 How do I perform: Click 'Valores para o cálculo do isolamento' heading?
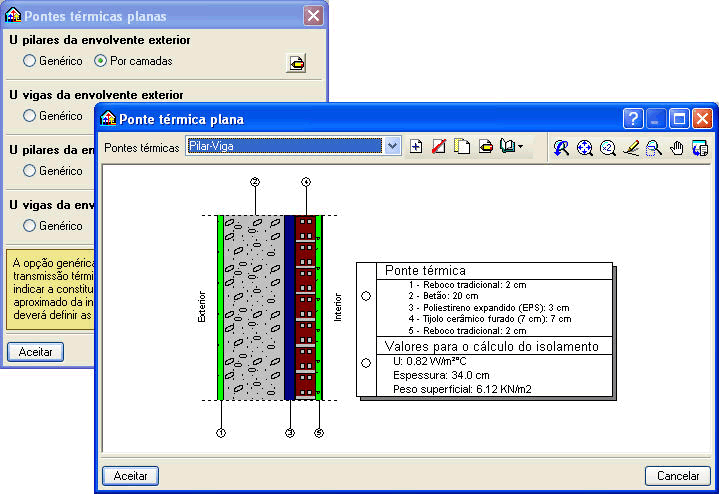pos(492,346)
